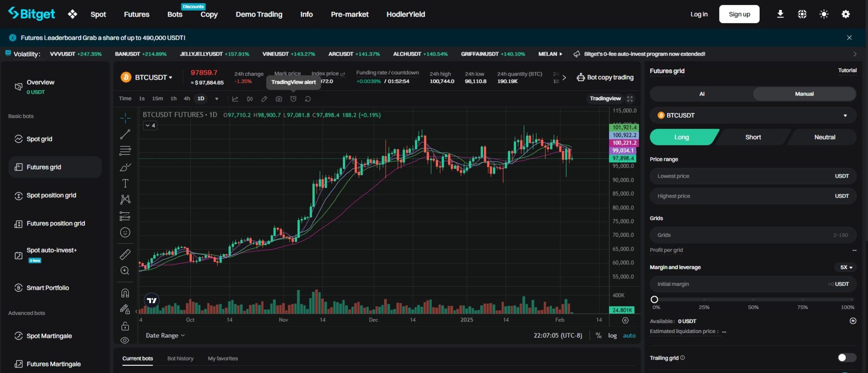Click the Sign up button

tap(739, 14)
